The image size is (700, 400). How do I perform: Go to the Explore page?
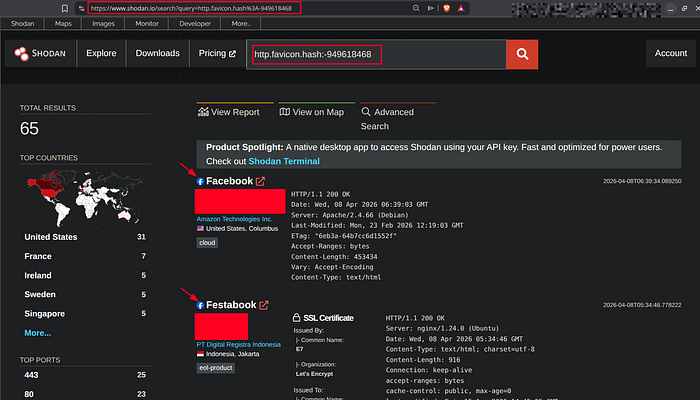[101, 53]
